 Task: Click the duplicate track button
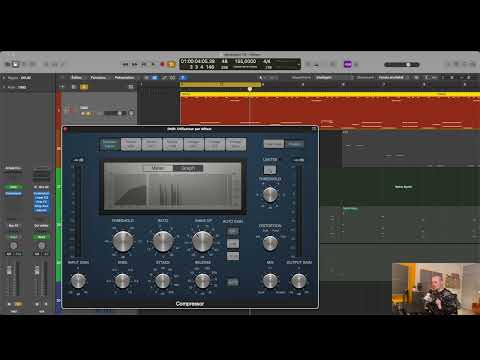pyautogui.click(x=74, y=87)
